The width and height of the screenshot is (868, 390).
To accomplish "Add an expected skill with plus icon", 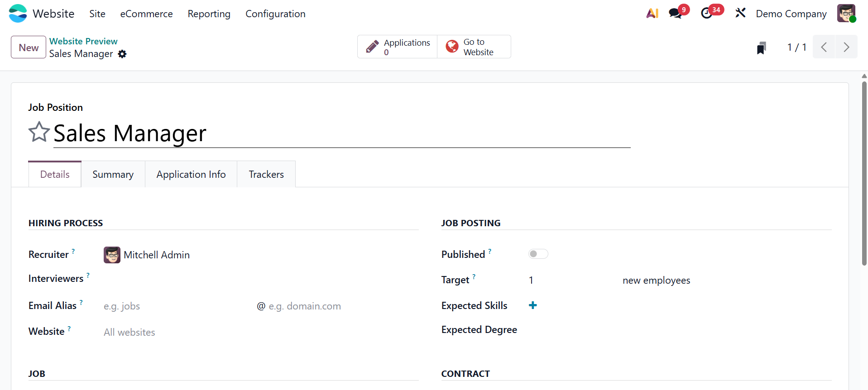I will (x=533, y=305).
